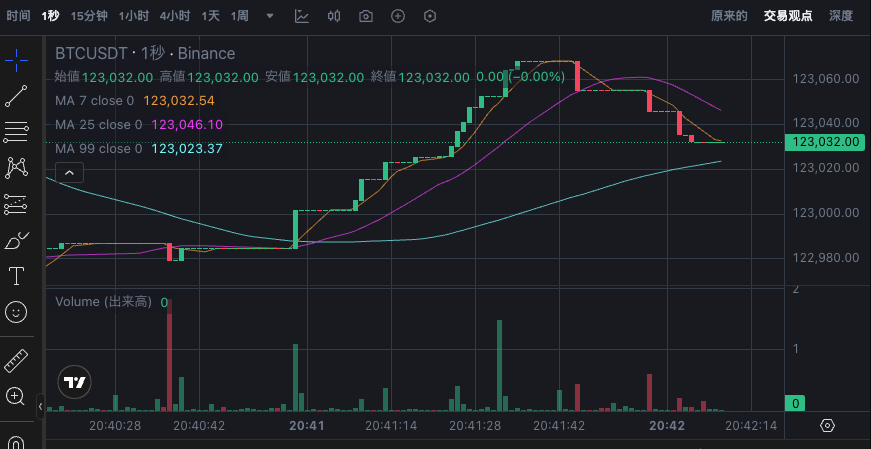Screen dimensions: 871x449
Task: Switch to the 交易观点 chart tab
Action: click(x=788, y=16)
